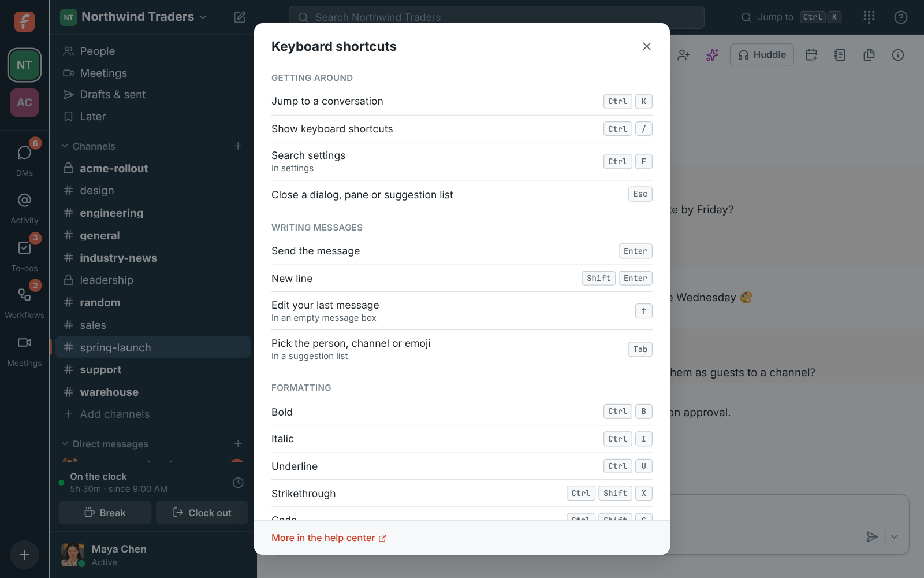Open More in the help center link
Screen dimensions: 924x578
(x=329, y=538)
